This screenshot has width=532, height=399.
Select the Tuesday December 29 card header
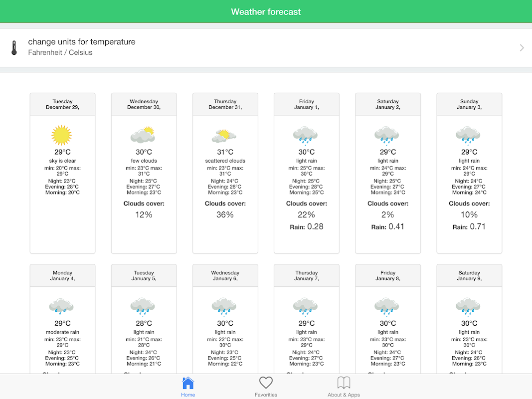pos(62,104)
